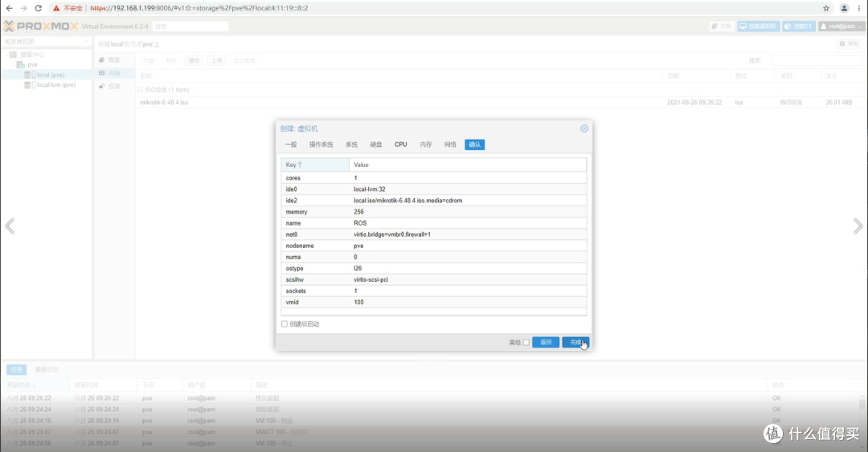This screenshot has width=868, height=452.
Task: Open the 服务器视图 view dropdown
Action: point(86,42)
